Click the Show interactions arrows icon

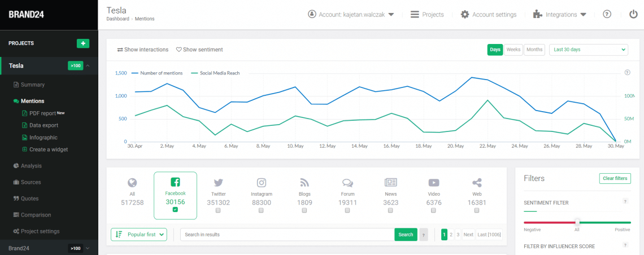[x=120, y=50]
